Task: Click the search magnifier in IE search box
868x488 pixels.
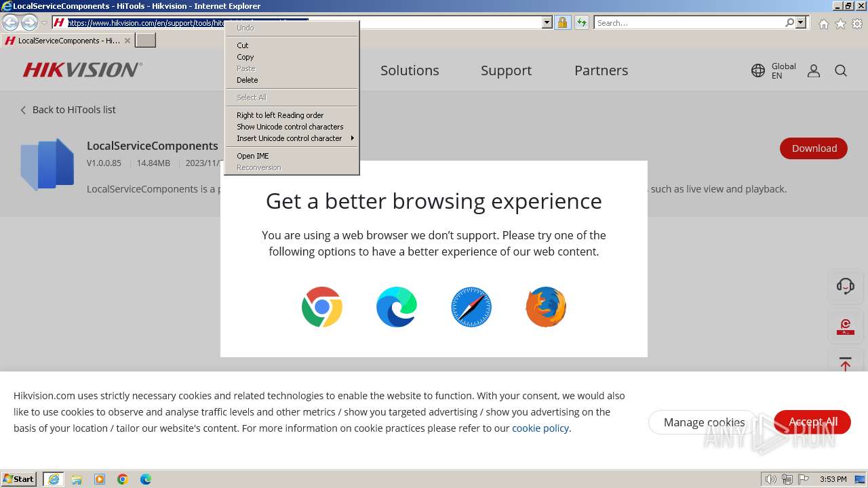Action: pyautogui.click(x=789, y=22)
